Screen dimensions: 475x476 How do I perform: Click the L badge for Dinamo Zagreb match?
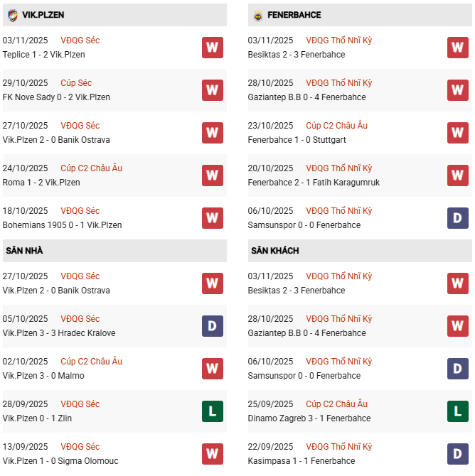457,411
